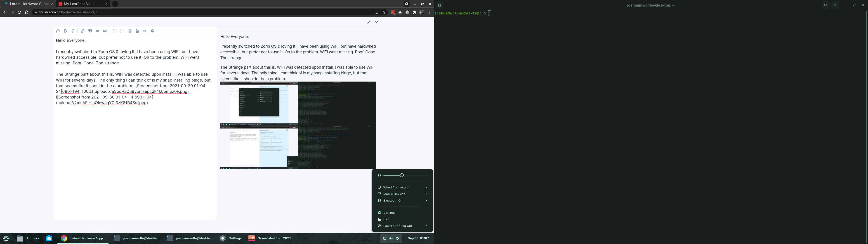Screen dimensions: 868x244
Task: Expand the Wired Connected submenu
Action: tap(402, 187)
